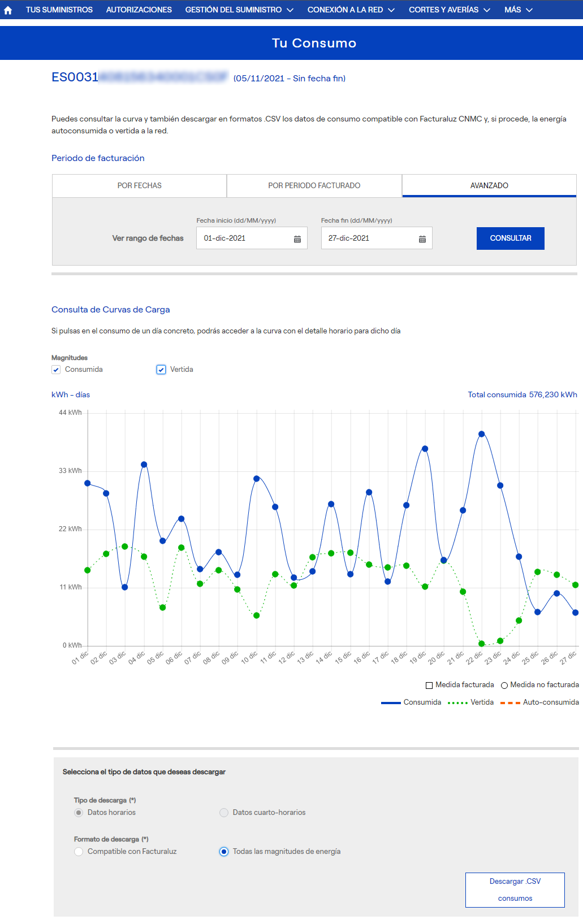
Task: Open the start date calendar picker icon
Action: 297,239
